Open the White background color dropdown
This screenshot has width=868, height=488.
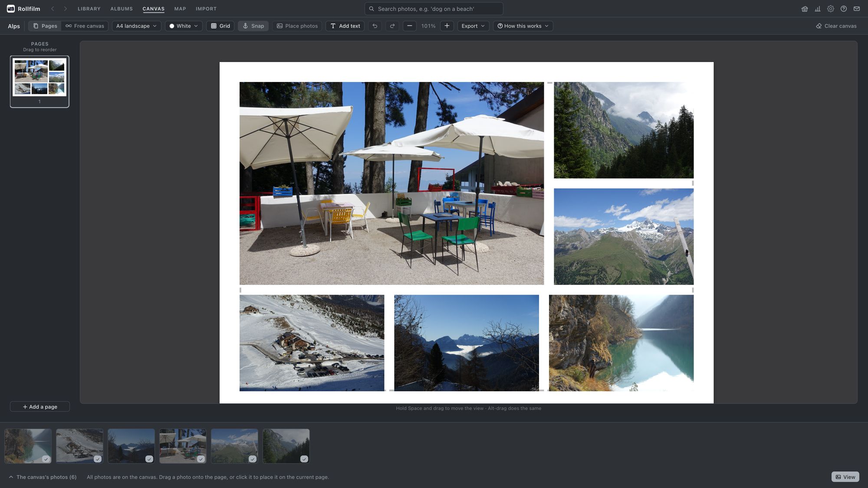184,26
